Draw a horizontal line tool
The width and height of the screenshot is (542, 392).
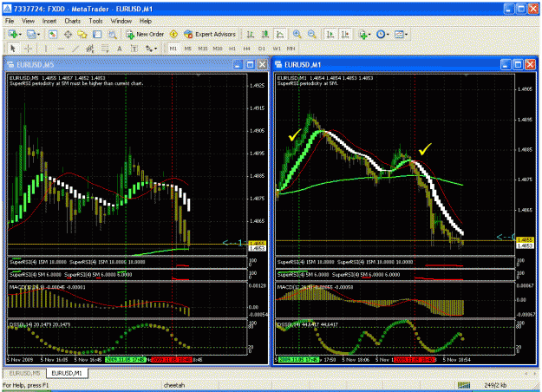(61, 49)
